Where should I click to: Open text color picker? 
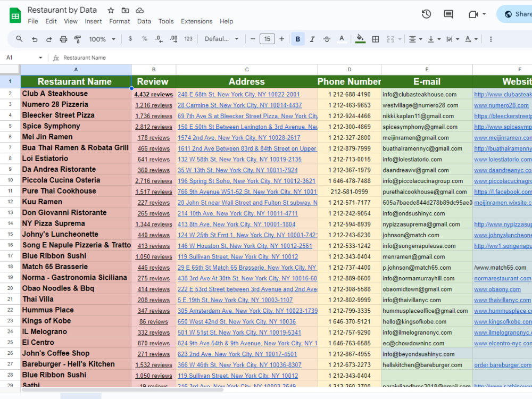coord(342,39)
